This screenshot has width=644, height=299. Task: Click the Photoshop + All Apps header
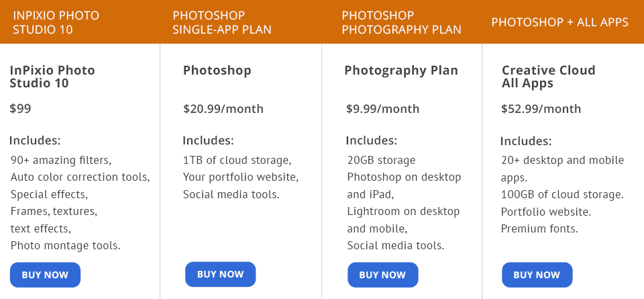pyautogui.click(x=559, y=22)
